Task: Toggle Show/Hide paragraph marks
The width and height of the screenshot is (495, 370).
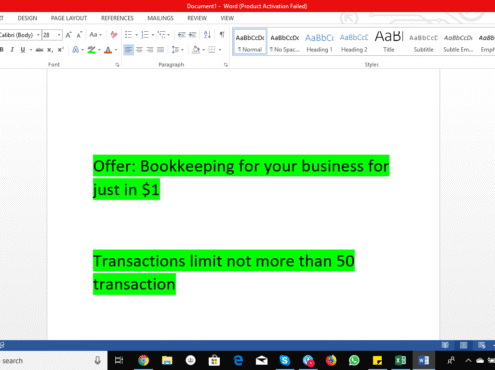Action: [x=222, y=35]
